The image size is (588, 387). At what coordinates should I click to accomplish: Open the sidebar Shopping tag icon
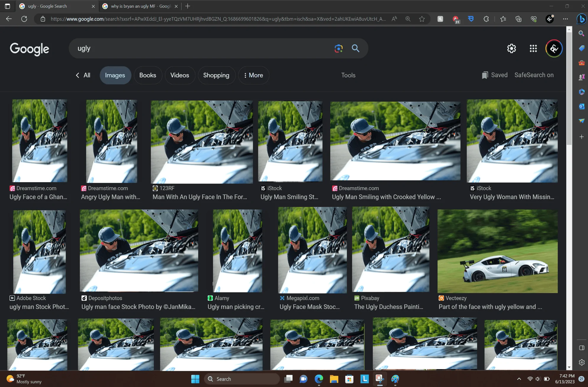point(581,48)
